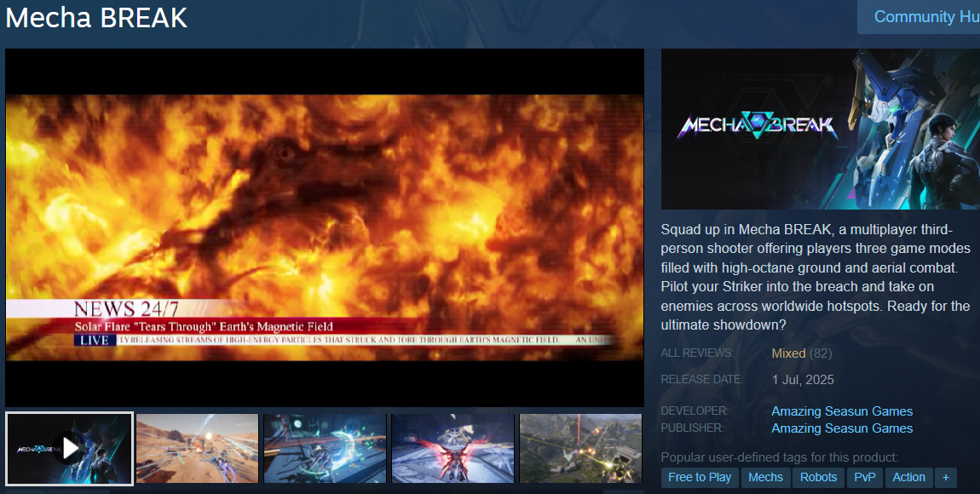The width and height of the screenshot is (980, 494).
Task: Click the Mecha BREAK page title
Action: [96, 18]
